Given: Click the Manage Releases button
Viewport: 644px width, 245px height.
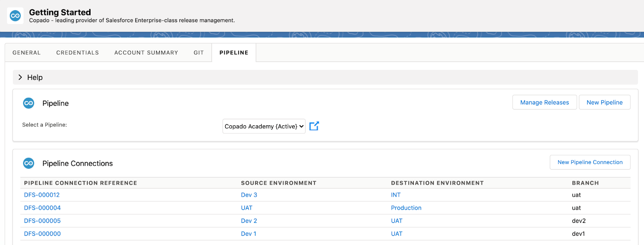Looking at the screenshot, I should coord(545,102).
